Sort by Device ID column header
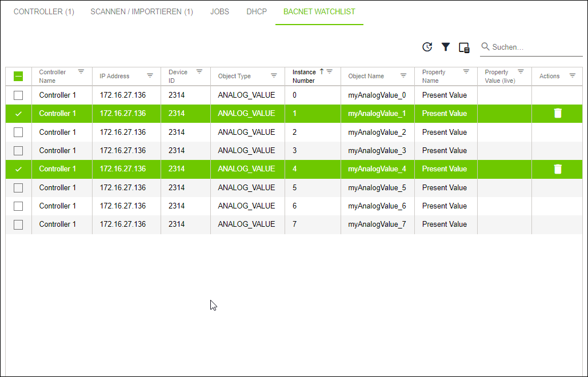The width and height of the screenshot is (588, 377). [178, 76]
